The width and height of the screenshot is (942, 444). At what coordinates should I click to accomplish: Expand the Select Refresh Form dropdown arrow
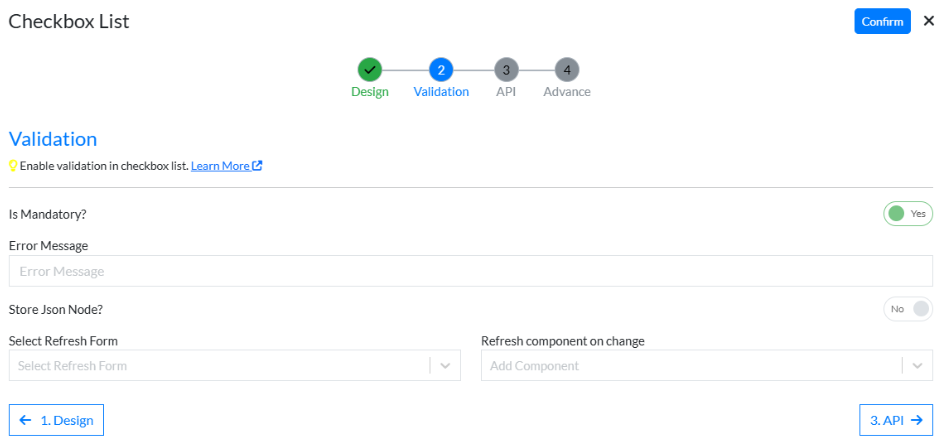(x=445, y=366)
